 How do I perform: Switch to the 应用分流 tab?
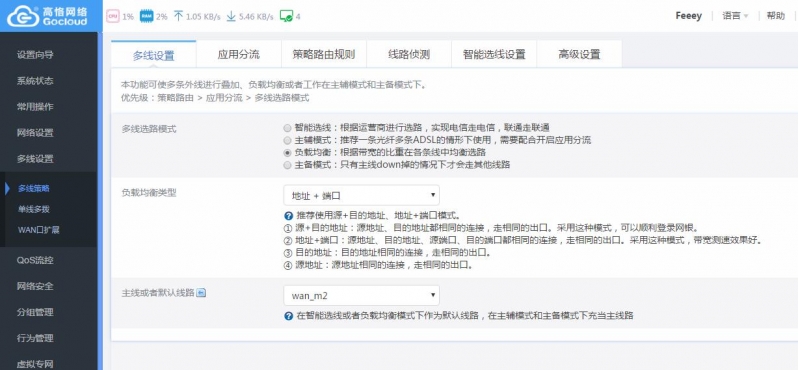point(239,54)
